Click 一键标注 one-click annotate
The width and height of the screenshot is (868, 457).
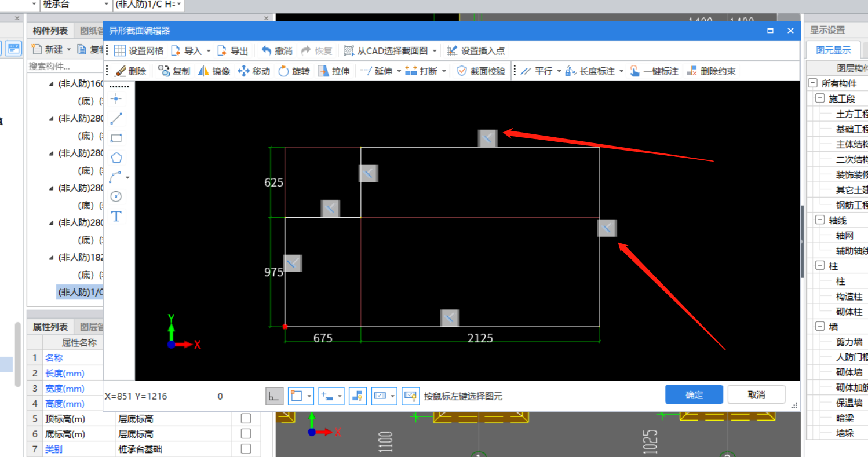point(654,71)
